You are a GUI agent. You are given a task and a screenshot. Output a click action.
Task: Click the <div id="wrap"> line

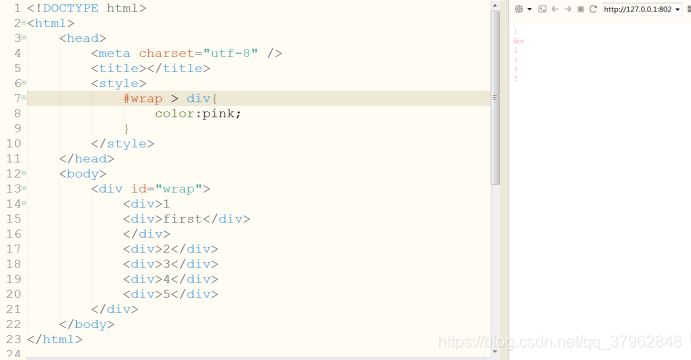tap(150, 189)
